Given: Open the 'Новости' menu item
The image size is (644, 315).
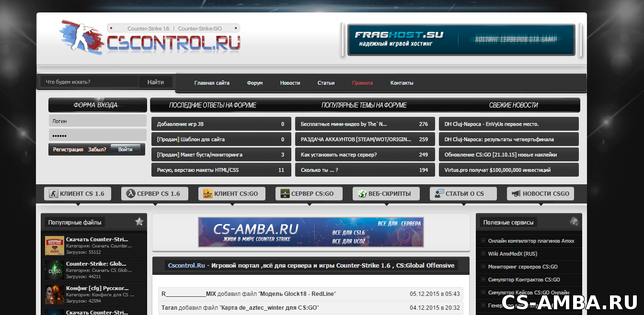Looking at the screenshot, I should coord(290,83).
